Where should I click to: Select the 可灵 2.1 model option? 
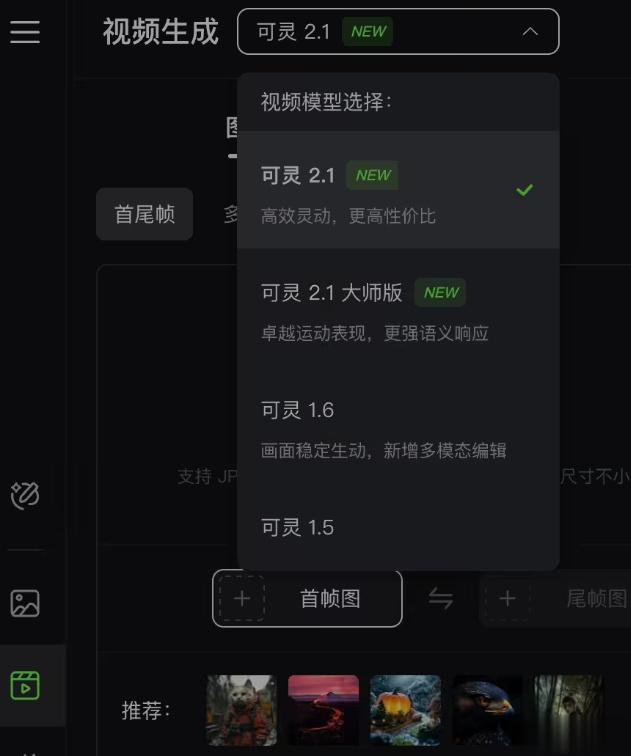click(398, 190)
